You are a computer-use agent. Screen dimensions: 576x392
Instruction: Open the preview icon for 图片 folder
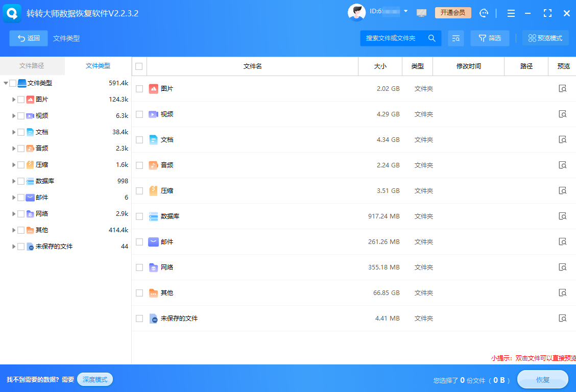point(563,88)
